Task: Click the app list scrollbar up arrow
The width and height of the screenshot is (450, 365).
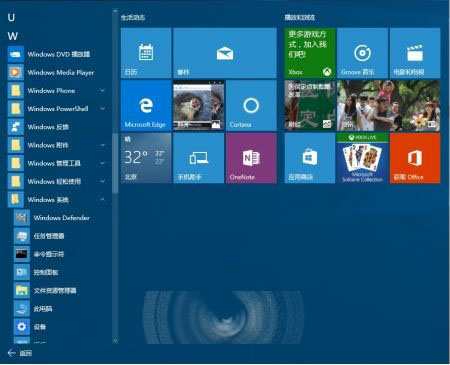Action: (x=115, y=11)
